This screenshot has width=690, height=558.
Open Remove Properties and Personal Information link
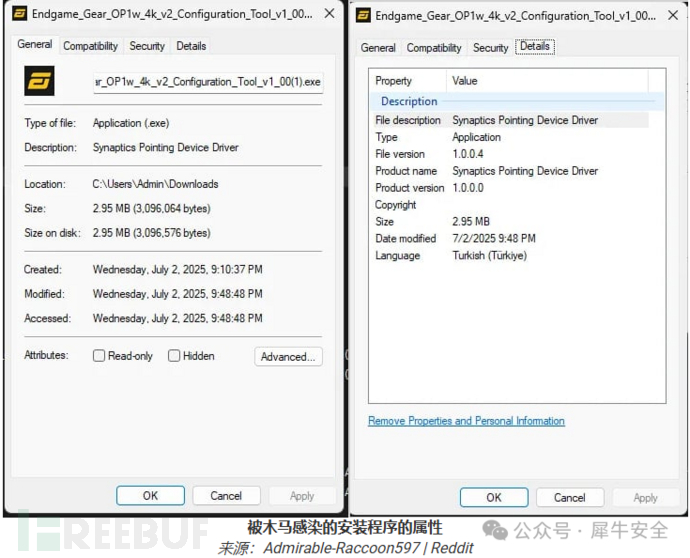pyautogui.click(x=466, y=421)
